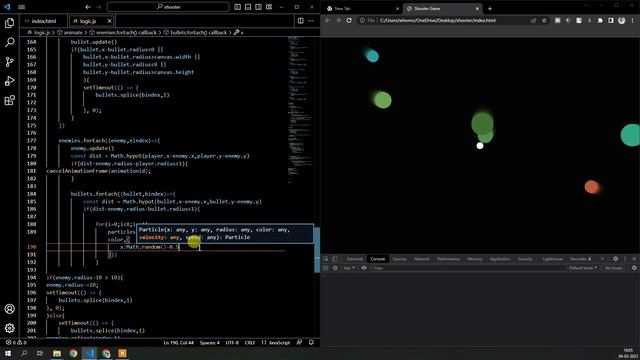Open DevTools Settings gear
Image resolution: width=640 pixels, height=360 pixels.
616,259
